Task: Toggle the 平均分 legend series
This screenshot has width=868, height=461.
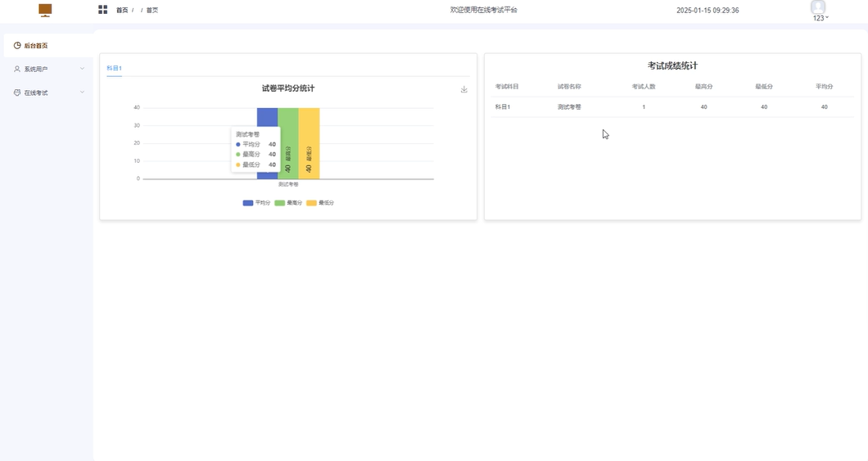Action: coord(256,203)
